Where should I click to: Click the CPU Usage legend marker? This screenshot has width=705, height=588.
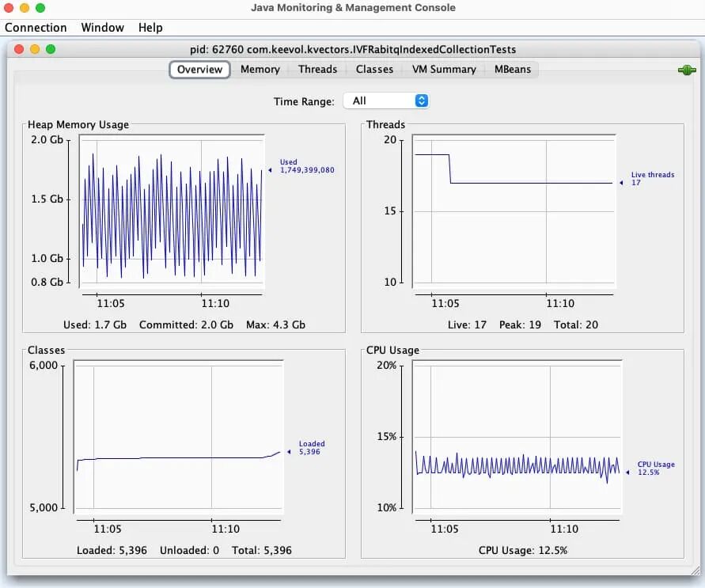click(627, 472)
